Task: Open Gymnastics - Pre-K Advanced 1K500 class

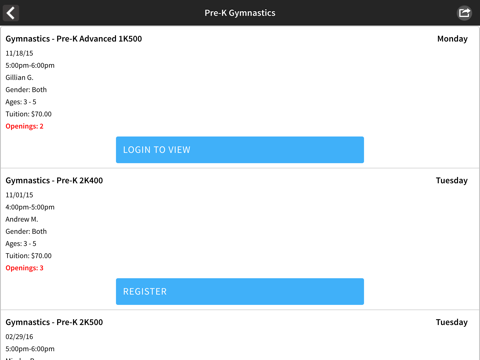Action: tap(74, 39)
